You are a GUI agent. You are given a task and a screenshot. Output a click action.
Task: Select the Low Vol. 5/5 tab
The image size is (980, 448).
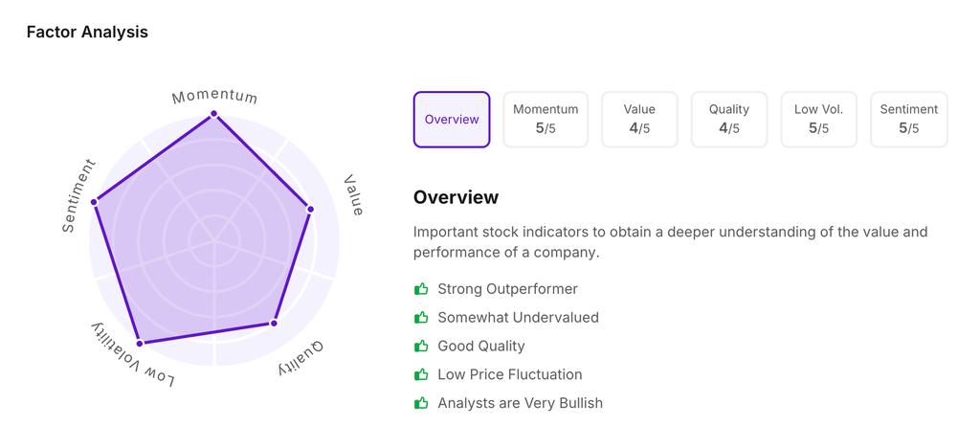pos(819,120)
